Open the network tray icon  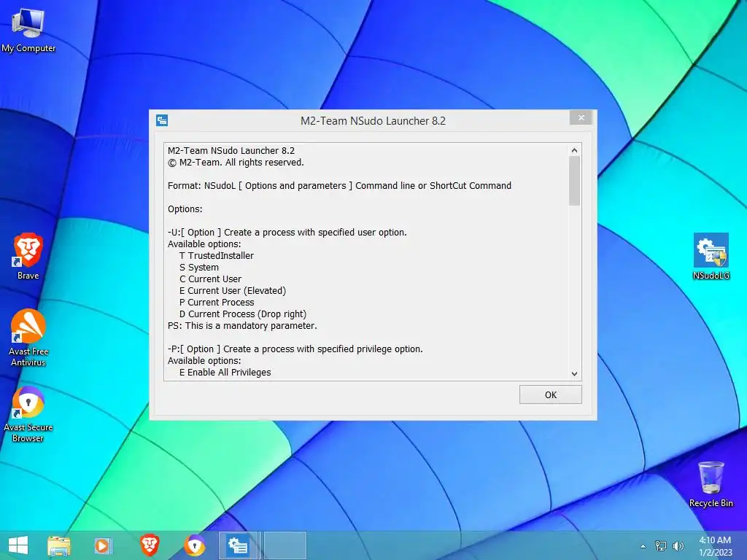661,545
